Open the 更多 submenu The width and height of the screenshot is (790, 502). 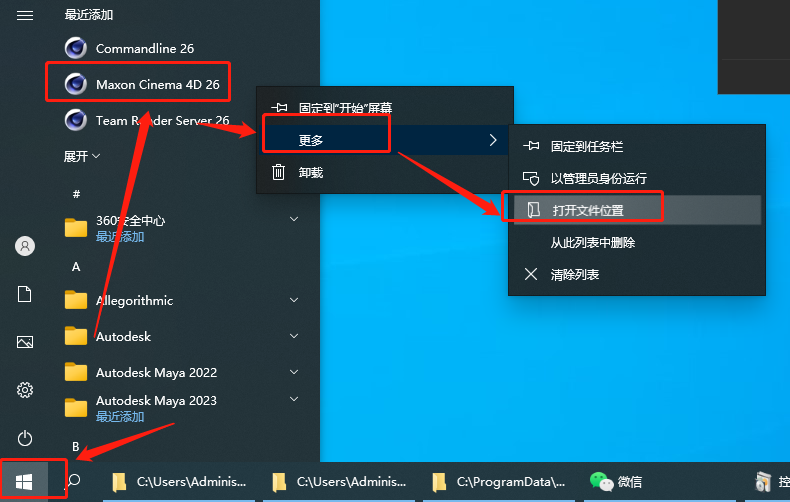(384, 140)
